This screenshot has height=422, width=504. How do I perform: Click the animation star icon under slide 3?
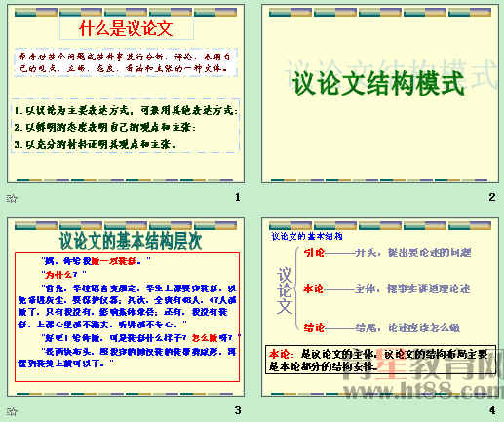pyautogui.click(x=12, y=411)
